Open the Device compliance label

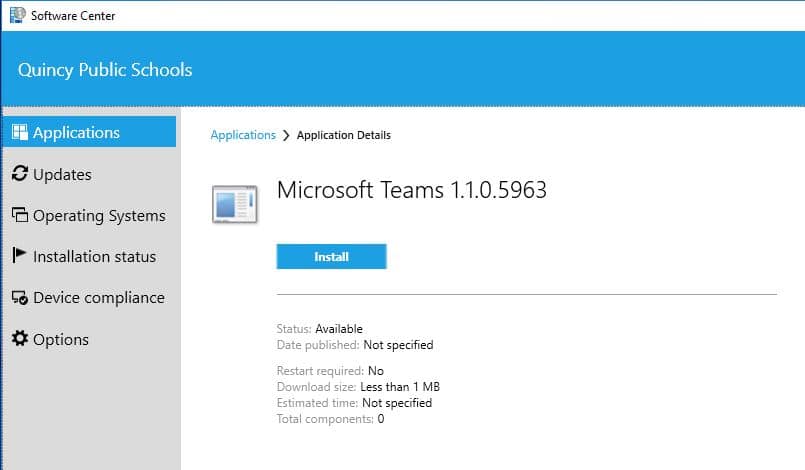(x=98, y=298)
